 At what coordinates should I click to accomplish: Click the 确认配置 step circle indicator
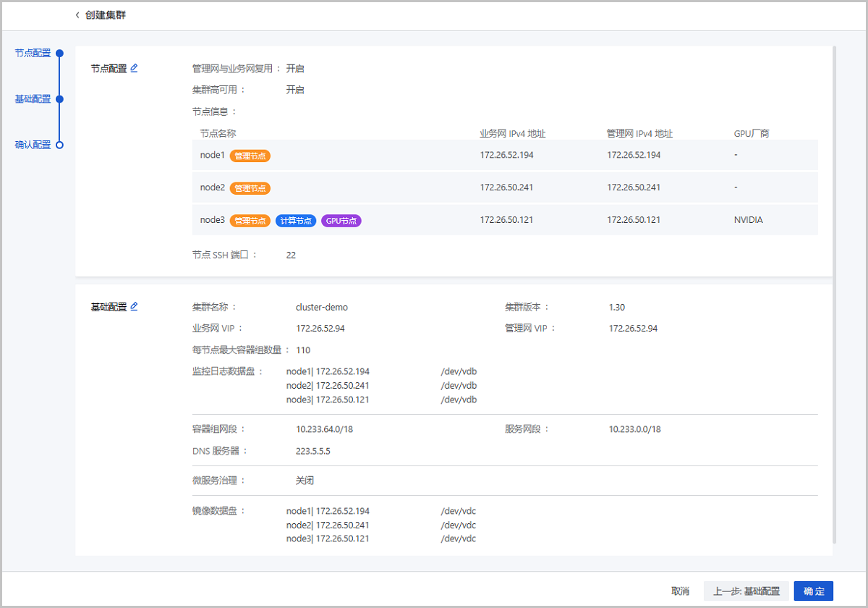[x=60, y=145]
